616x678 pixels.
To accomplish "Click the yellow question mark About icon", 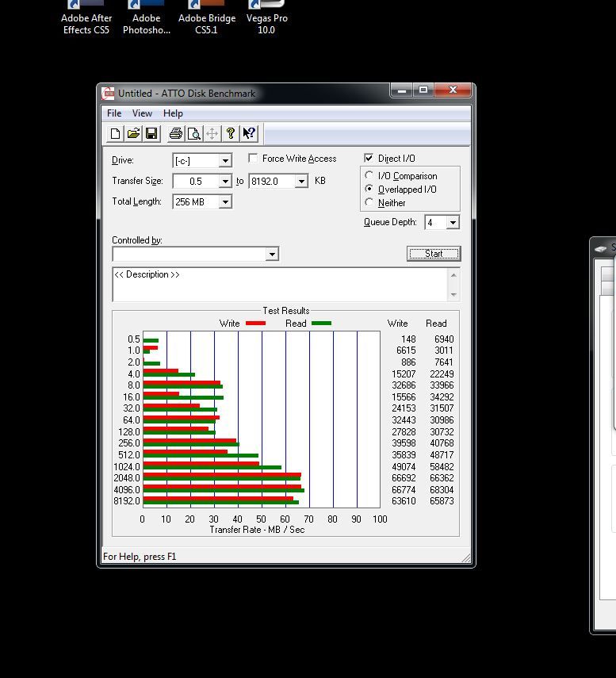I will click(x=230, y=134).
